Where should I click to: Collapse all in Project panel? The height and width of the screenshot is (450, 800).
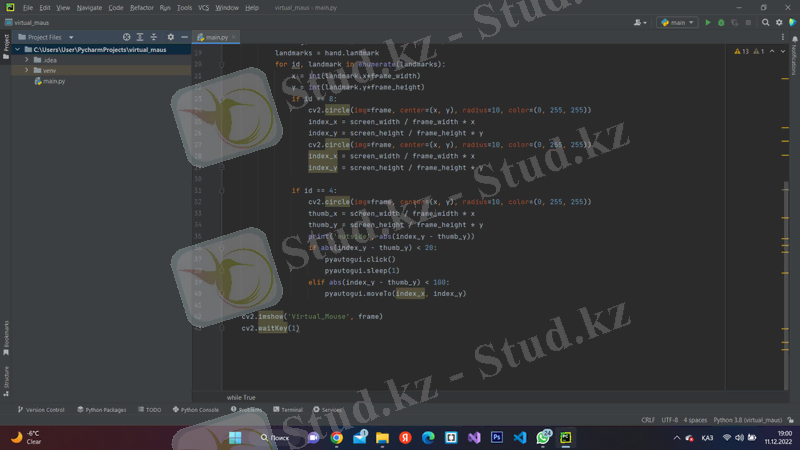[154, 37]
